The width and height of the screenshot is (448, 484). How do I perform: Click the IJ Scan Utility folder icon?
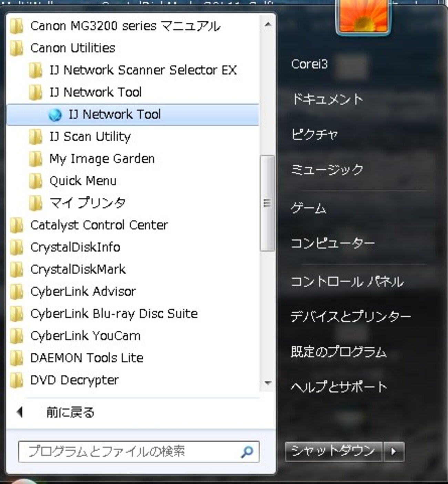click(x=35, y=137)
